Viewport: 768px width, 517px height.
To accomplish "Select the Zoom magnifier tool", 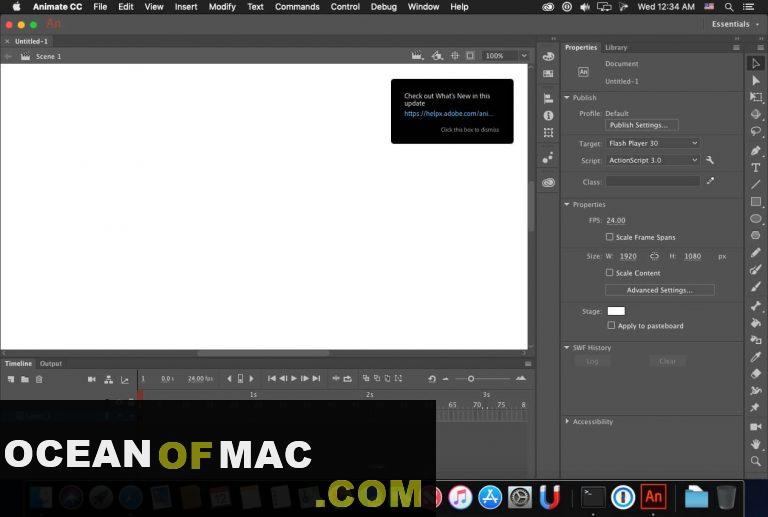I will 756,461.
